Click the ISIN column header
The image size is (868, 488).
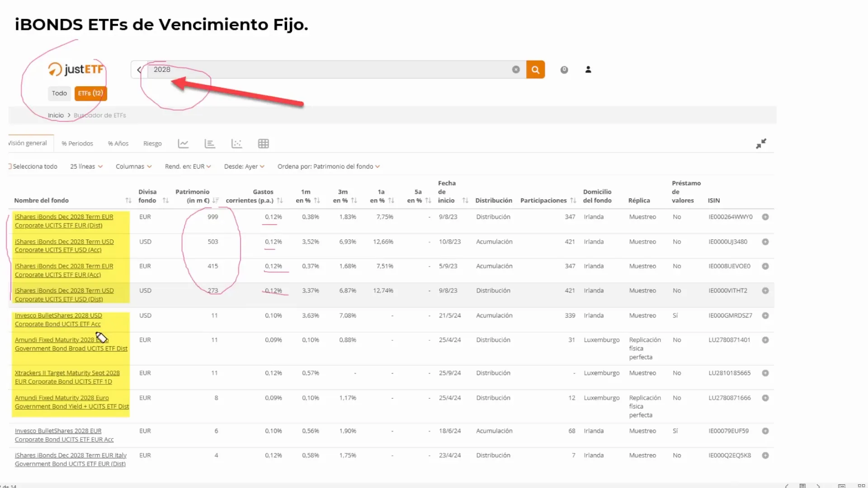click(714, 201)
